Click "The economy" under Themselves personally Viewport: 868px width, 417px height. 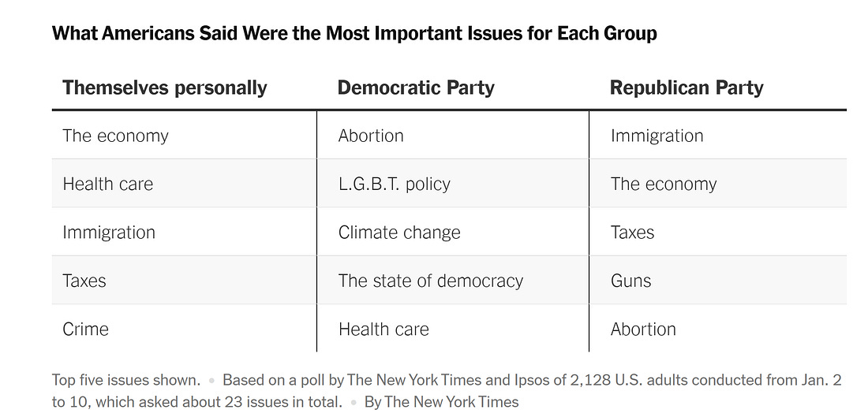[115, 136]
